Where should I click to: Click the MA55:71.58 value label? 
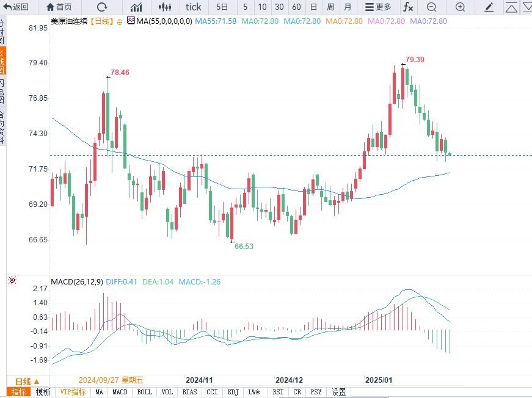pyautogui.click(x=216, y=21)
